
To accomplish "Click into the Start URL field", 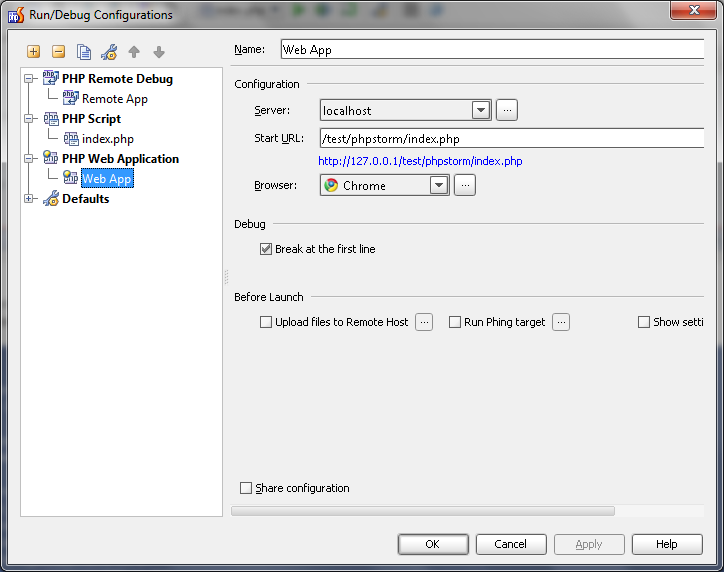I will tap(512, 138).
